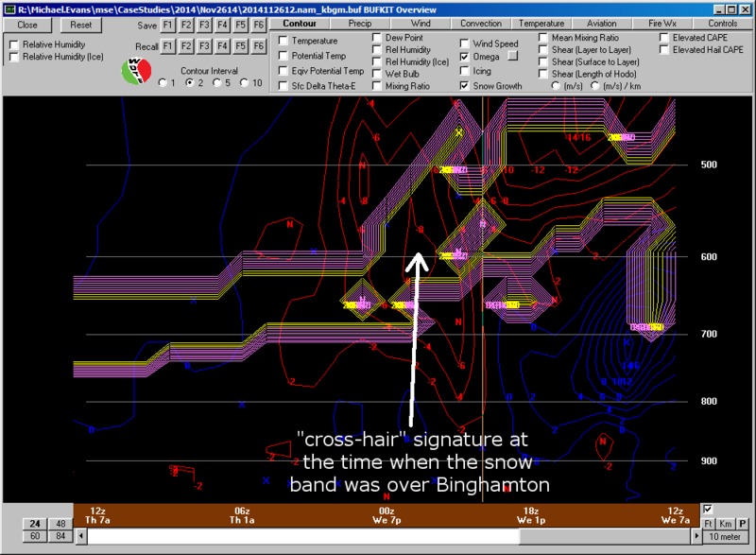Switch to the Contour tab
756x555 pixels.
(x=300, y=23)
